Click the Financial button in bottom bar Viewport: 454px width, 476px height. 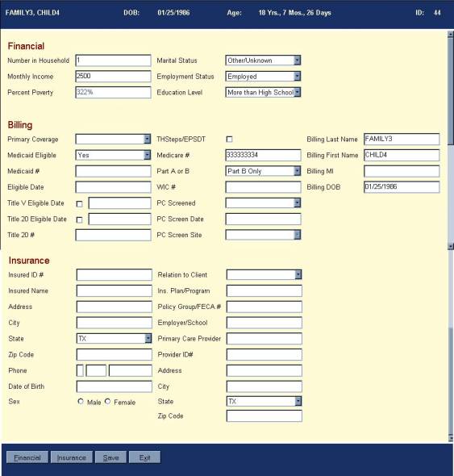pyautogui.click(x=27, y=457)
